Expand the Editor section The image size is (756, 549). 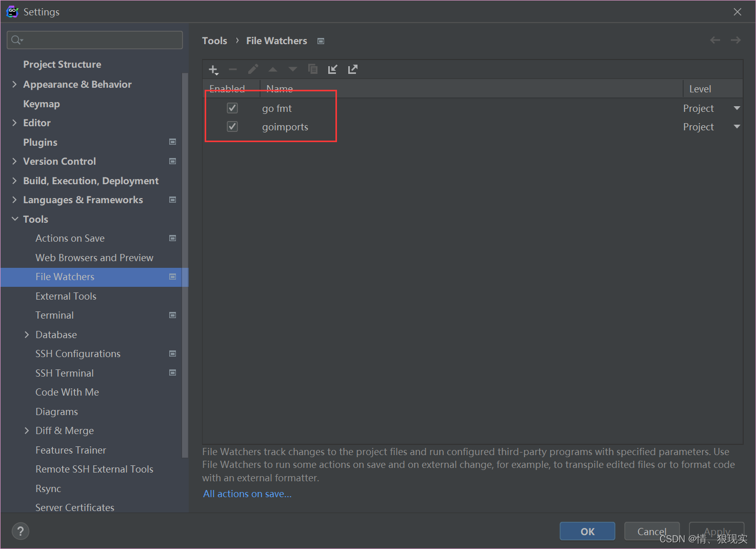click(14, 123)
